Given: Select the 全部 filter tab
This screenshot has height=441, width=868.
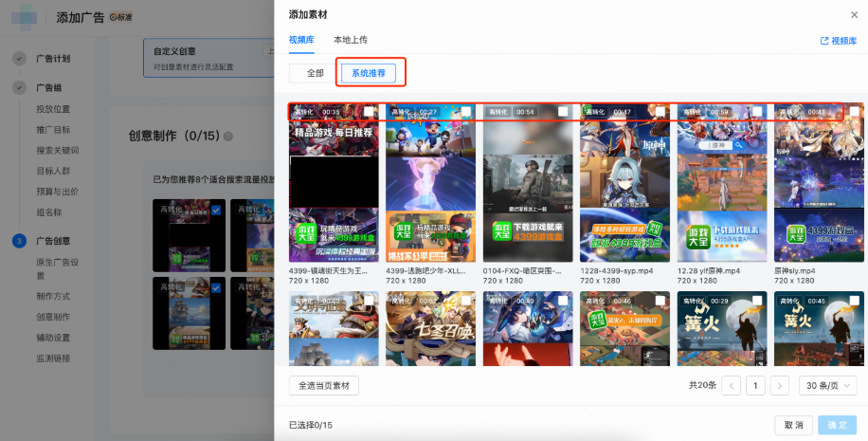Looking at the screenshot, I should coord(315,73).
